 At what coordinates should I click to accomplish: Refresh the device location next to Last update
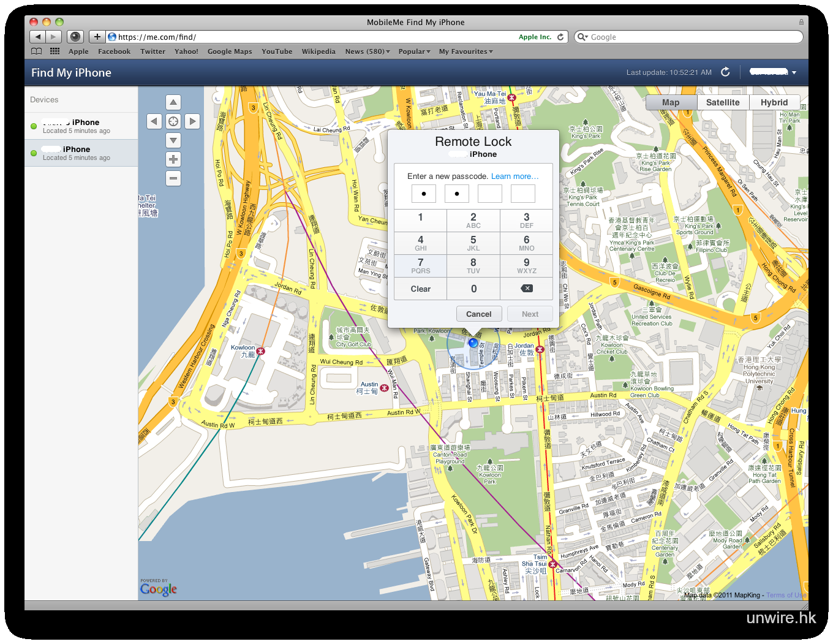(x=725, y=72)
